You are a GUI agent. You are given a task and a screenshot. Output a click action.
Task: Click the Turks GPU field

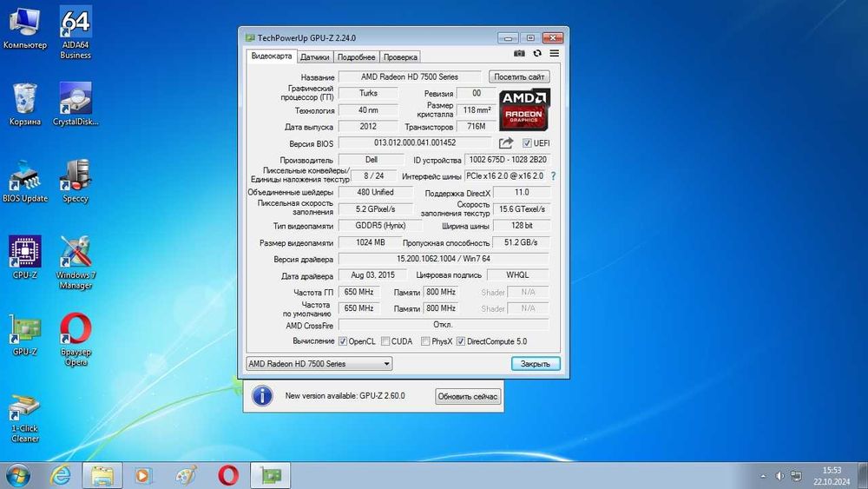pos(368,93)
